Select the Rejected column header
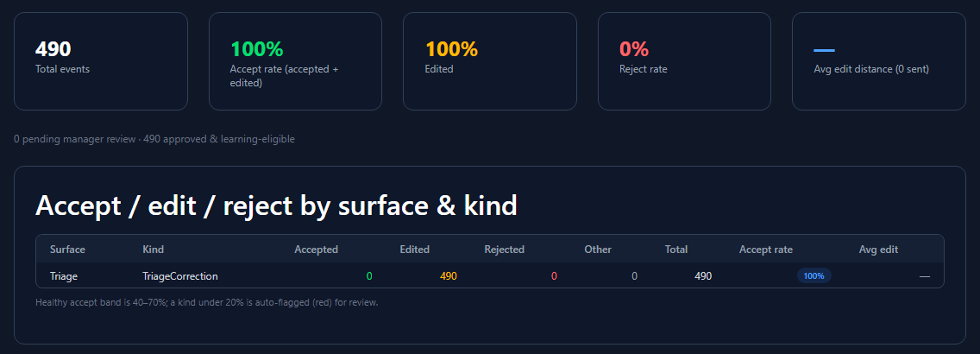The height and width of the screenshot is (354, 980). coord(504,249)
